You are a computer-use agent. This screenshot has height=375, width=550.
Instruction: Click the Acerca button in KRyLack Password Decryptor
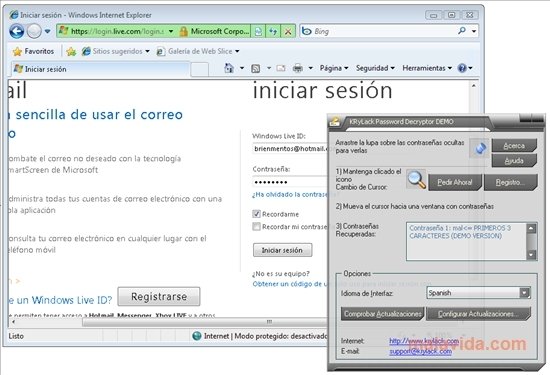[x=514, y=146]
